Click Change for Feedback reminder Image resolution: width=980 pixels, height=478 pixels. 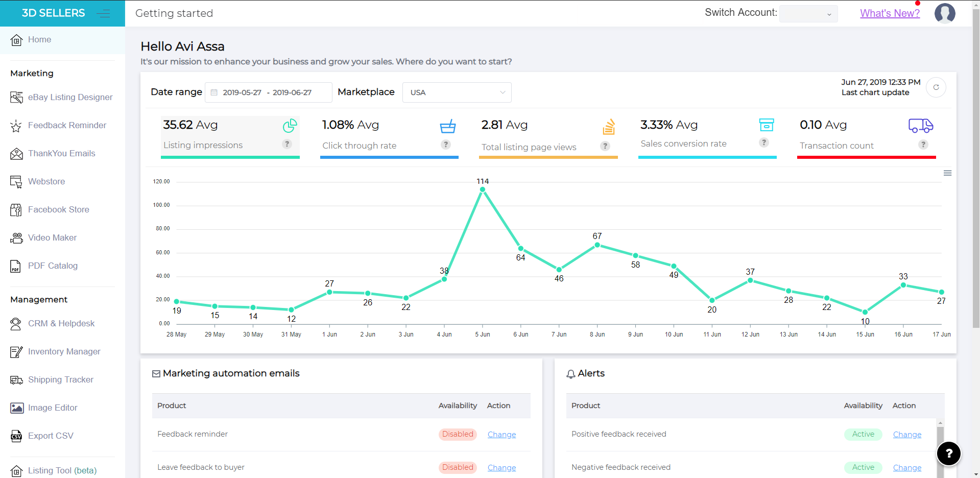point(501,435)
